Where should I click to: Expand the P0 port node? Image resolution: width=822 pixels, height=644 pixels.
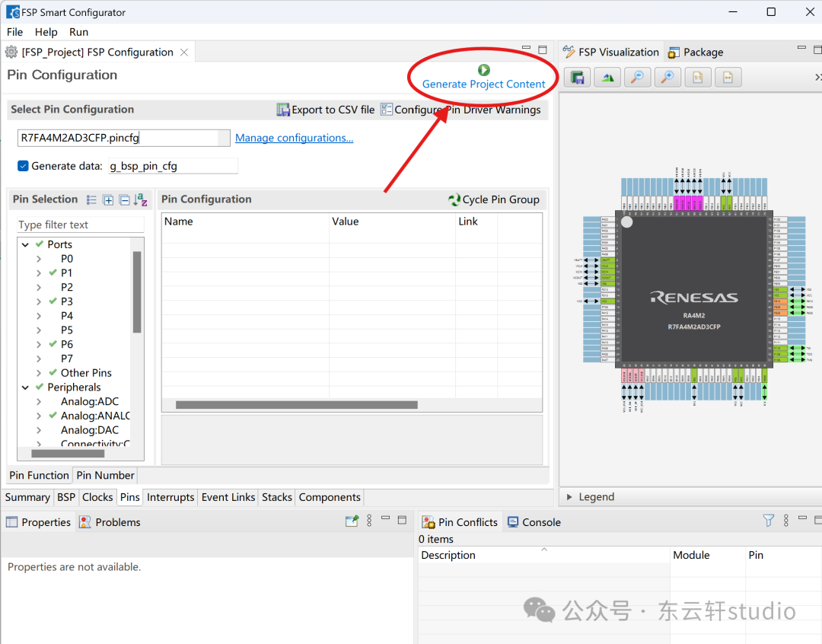(39, 259)
